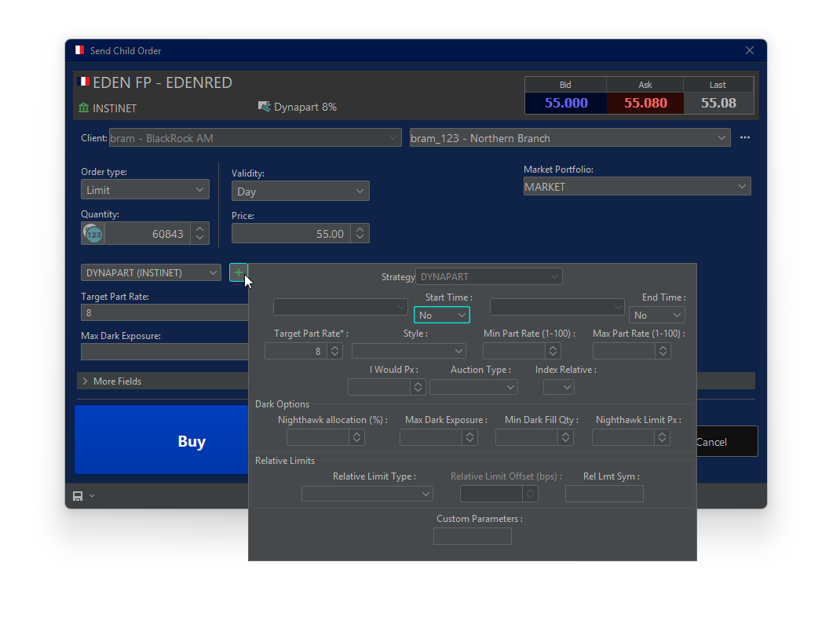The image size is (840, 624).
Task: Open the Order type Limit dropdown
Action: (x=144, y=190)
